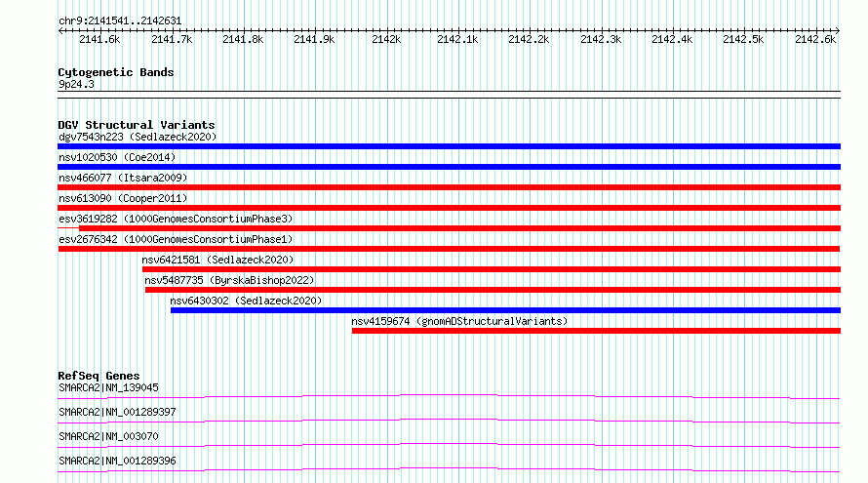Viewport: 868px width, 483px height.
Task: Click the 2141.6k ruler tick label
Action: [x=99, y=39]
